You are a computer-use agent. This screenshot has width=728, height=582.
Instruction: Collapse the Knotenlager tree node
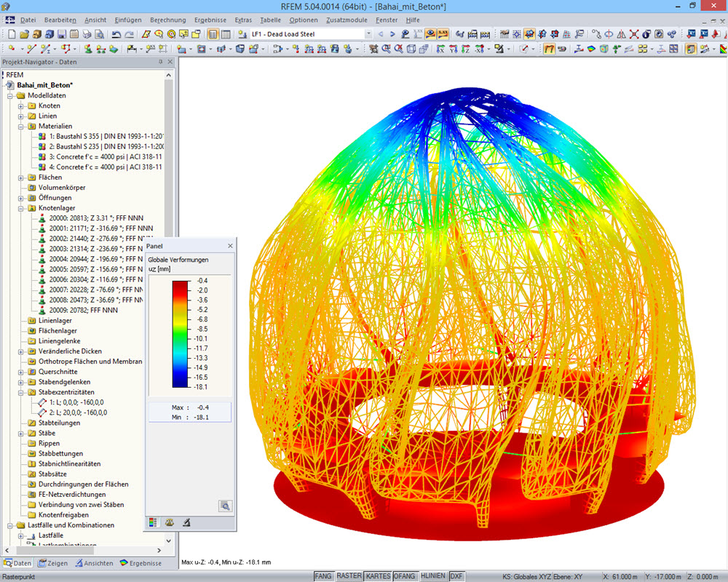[21, 208]
